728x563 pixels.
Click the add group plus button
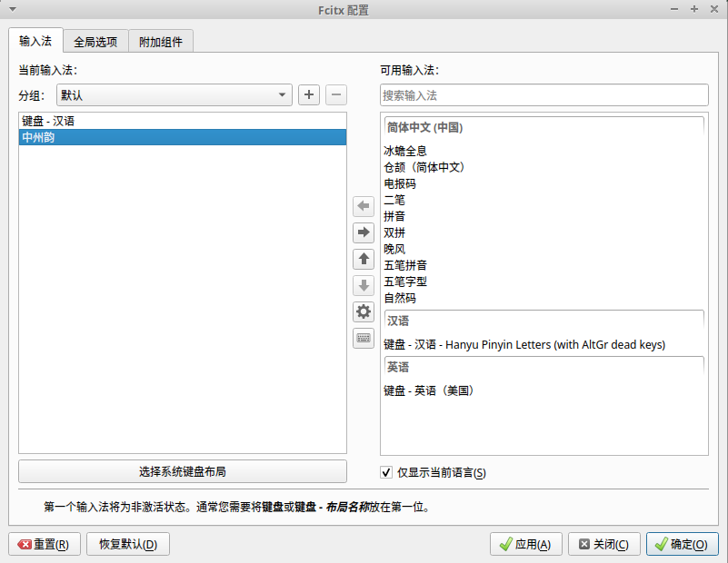[309, 95]
